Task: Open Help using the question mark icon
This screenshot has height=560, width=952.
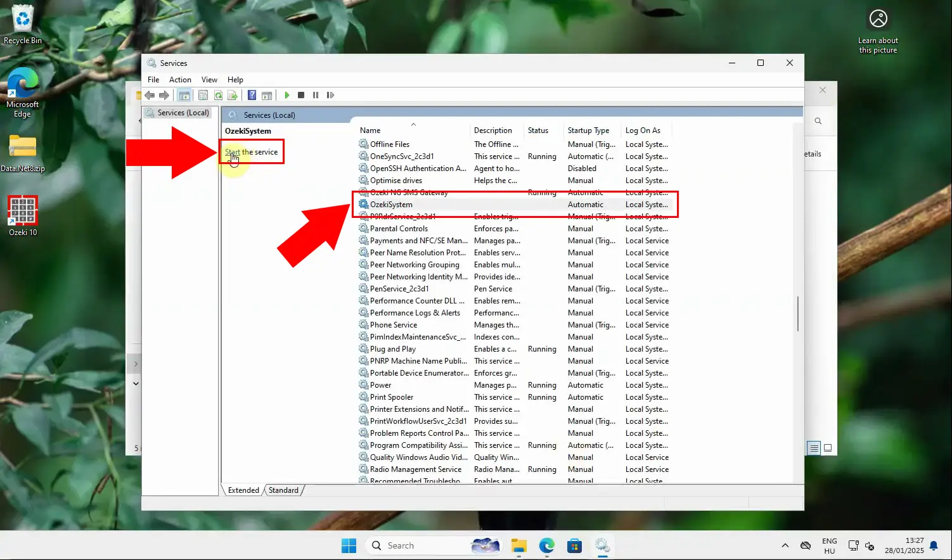Action: [252, 95]
